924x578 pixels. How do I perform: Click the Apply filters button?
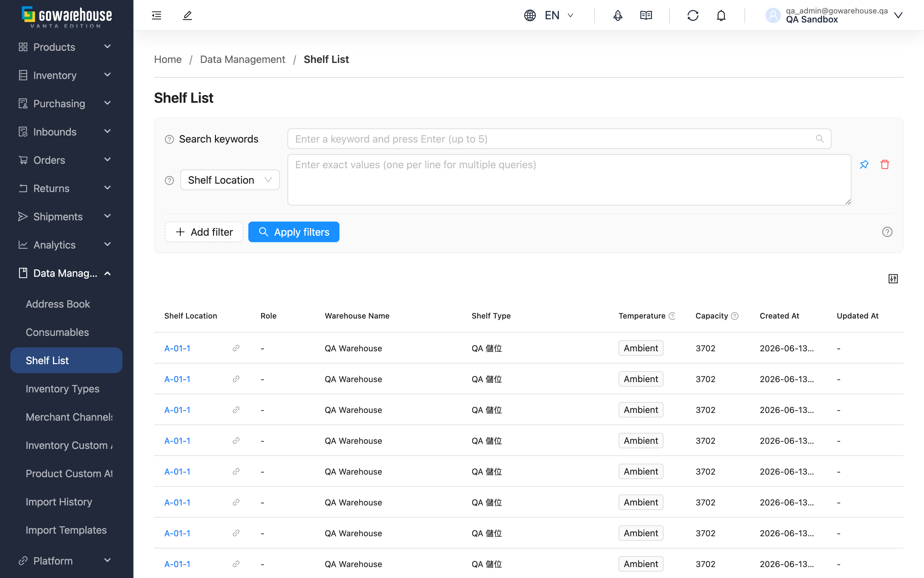click(x=294, y=232)
